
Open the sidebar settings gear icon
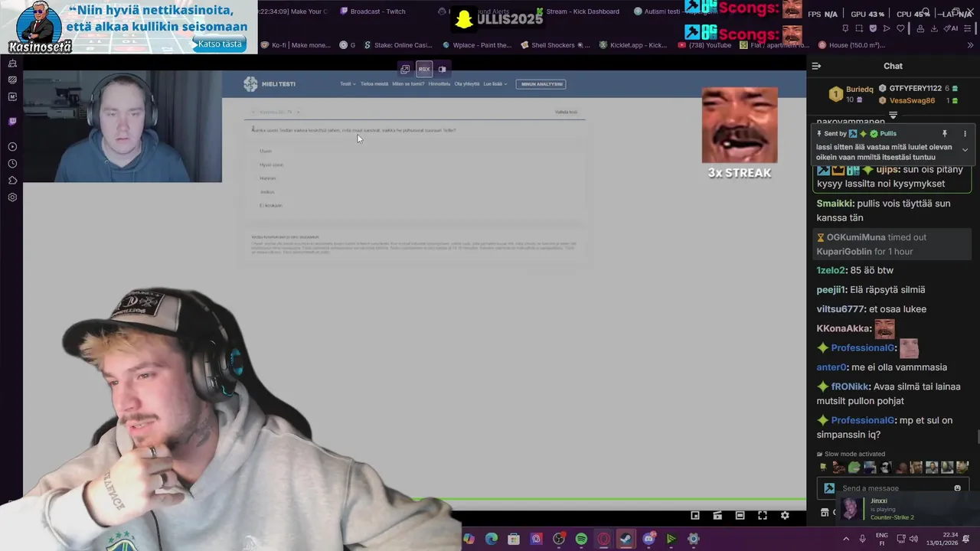click(x=12, y=197)
